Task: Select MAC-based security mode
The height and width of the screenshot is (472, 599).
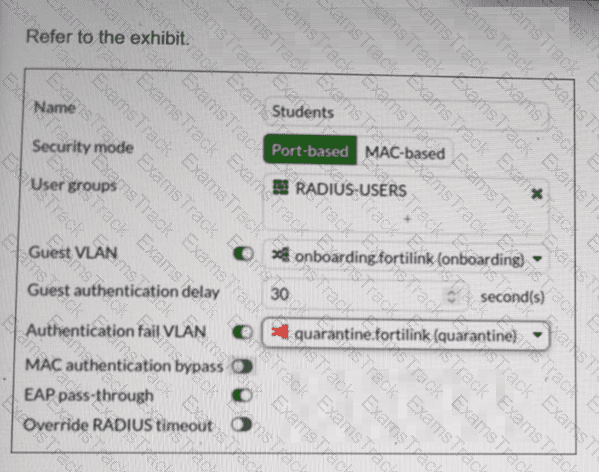Action: coord(405,153)
